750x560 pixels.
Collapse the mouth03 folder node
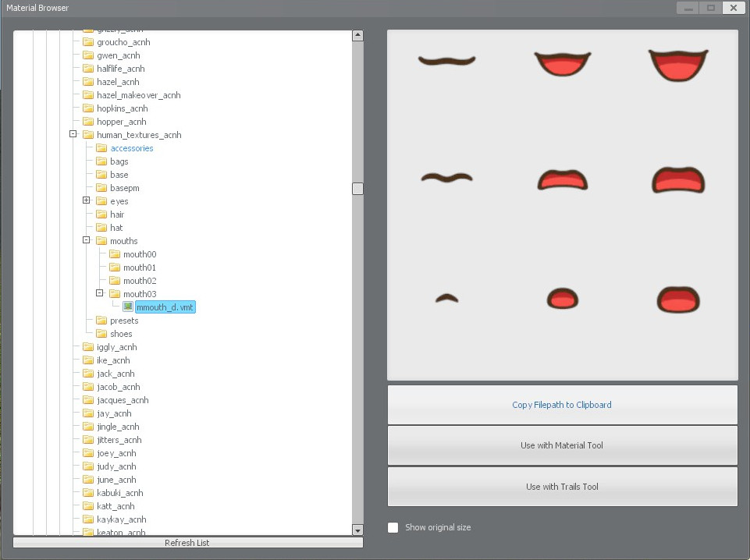point(99,293)
